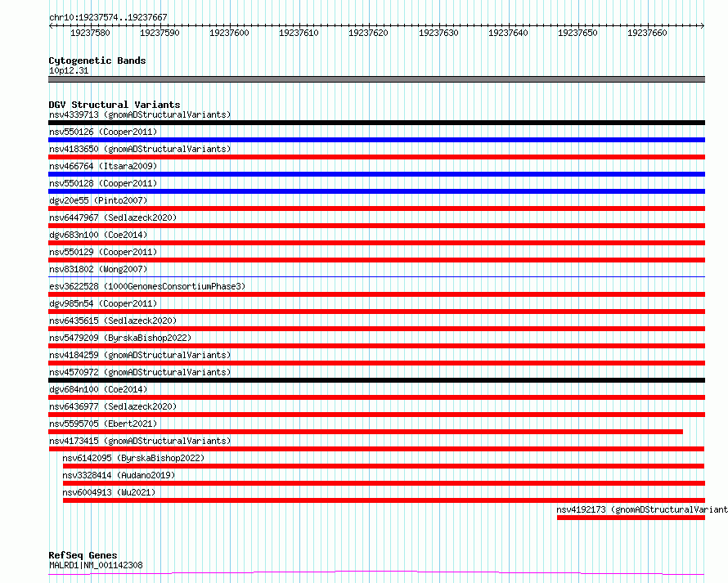Click the black bar under nsv4339713
Viewport: 728px width, 583px height.
tap(376, 123)
